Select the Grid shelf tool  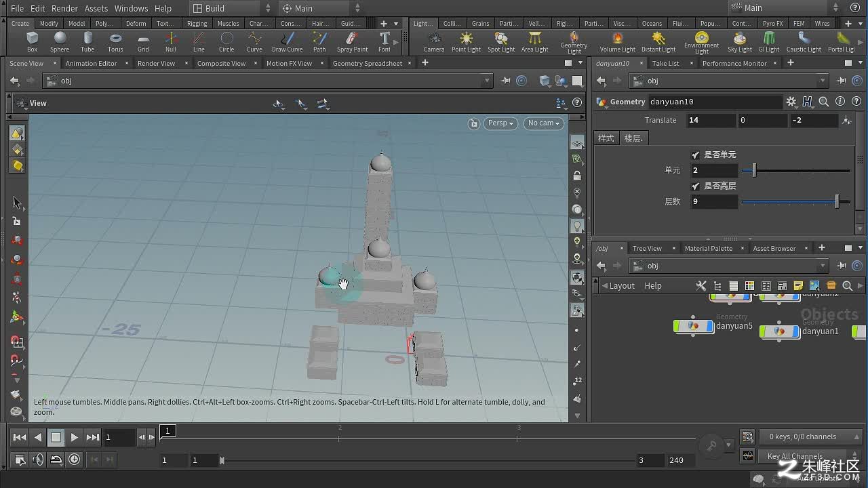click(x=143, y=42)
